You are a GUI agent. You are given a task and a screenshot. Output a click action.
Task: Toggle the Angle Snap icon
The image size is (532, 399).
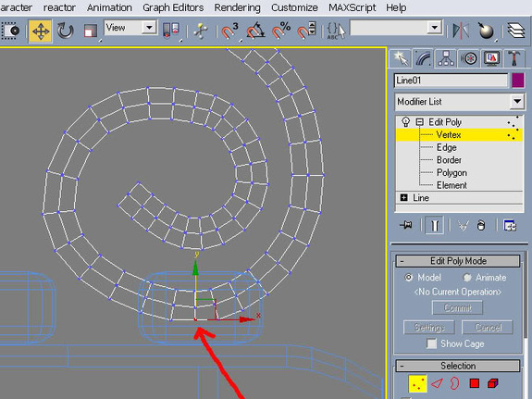pyautogui.click(x=255, y=31)
